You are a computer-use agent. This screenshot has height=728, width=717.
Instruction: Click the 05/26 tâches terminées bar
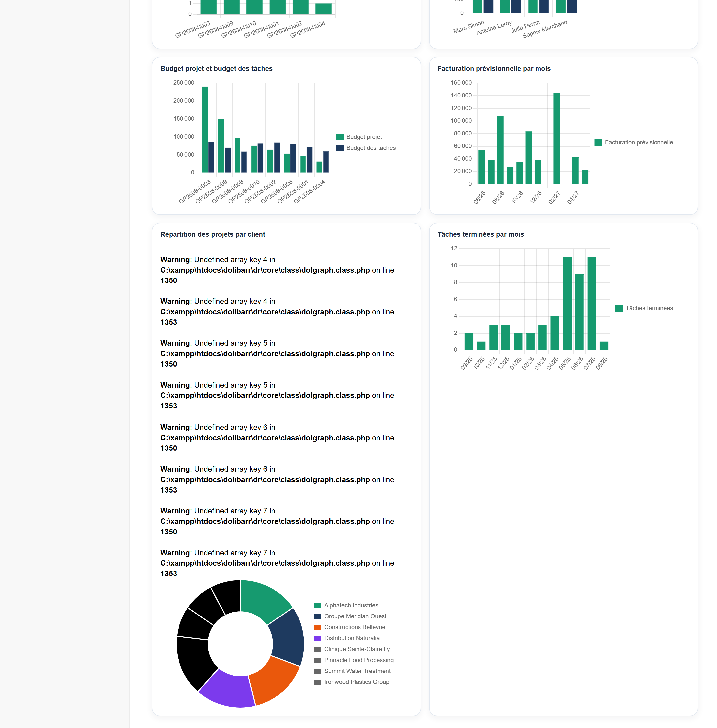pyautogui.click(x=567, y=303)
